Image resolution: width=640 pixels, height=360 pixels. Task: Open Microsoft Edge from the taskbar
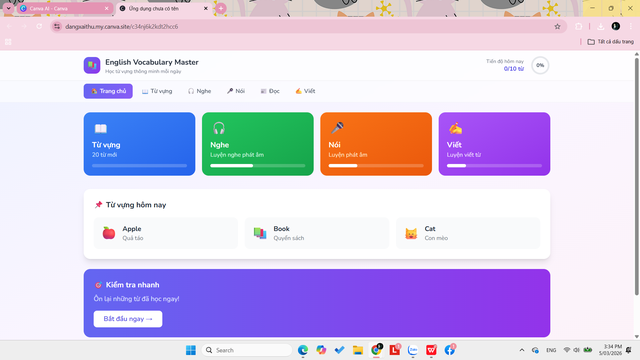click(303, 350)
